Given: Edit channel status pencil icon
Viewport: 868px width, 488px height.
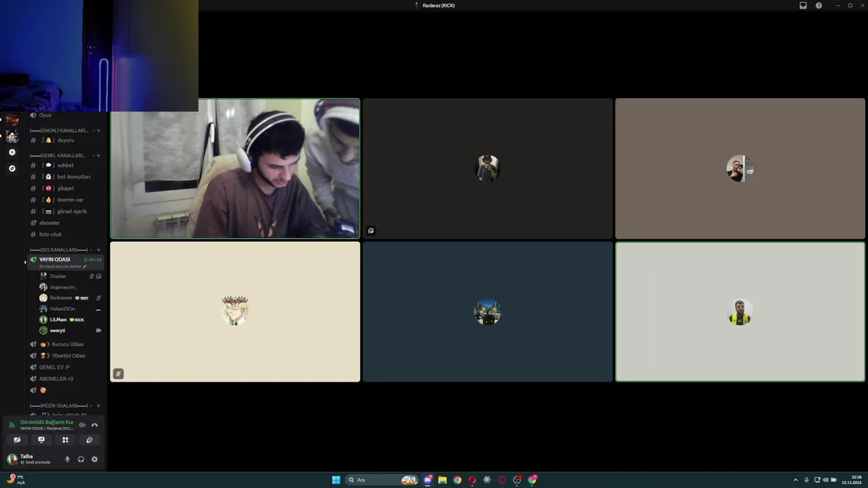Looking at the screenshot, I should click(85, 266).
